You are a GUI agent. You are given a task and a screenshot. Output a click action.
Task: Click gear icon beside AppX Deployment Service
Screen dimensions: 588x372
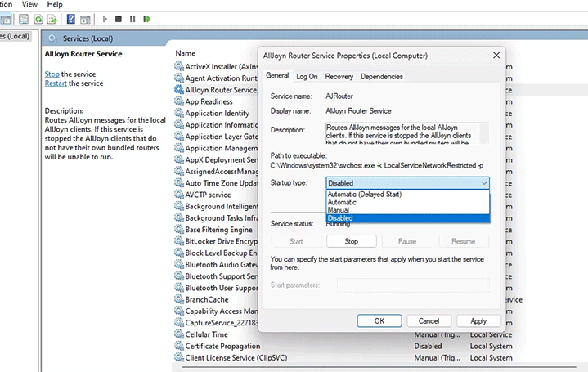coord(179,159)
